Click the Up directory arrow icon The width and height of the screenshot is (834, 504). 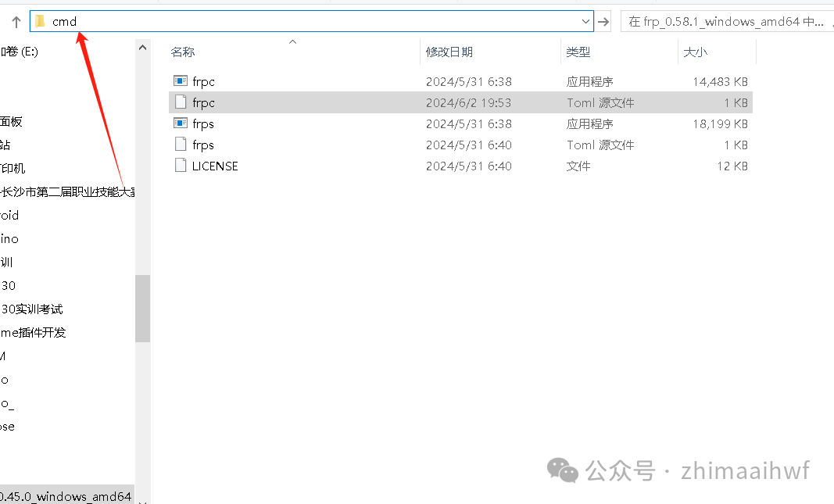coord(16,22)
